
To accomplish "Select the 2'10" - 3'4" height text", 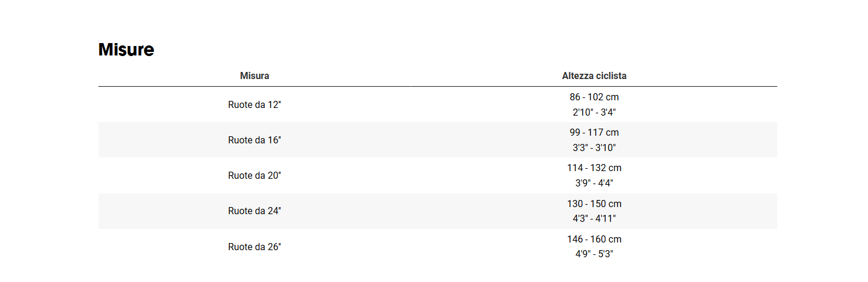I will click(x=594, y=112).
